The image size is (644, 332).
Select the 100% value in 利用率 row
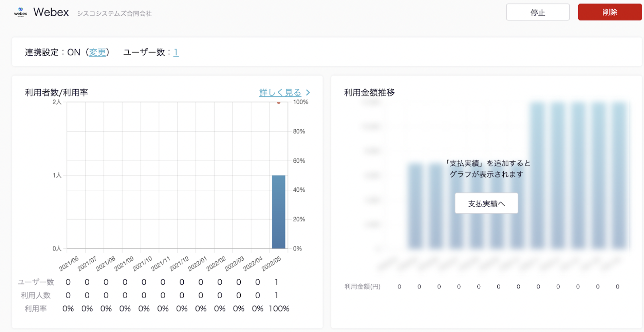[279, 309]
